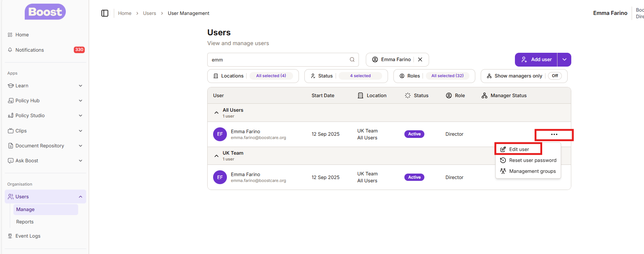
Task: Select Edit user from the menu
Action: pyautogui.click(x=519, y=149)
